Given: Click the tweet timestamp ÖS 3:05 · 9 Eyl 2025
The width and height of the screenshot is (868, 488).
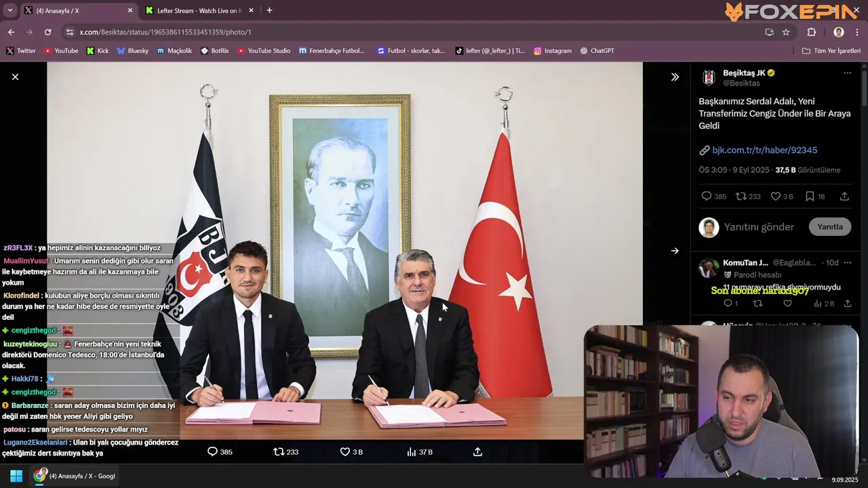Looking at the screenshot, I should 734,170.
